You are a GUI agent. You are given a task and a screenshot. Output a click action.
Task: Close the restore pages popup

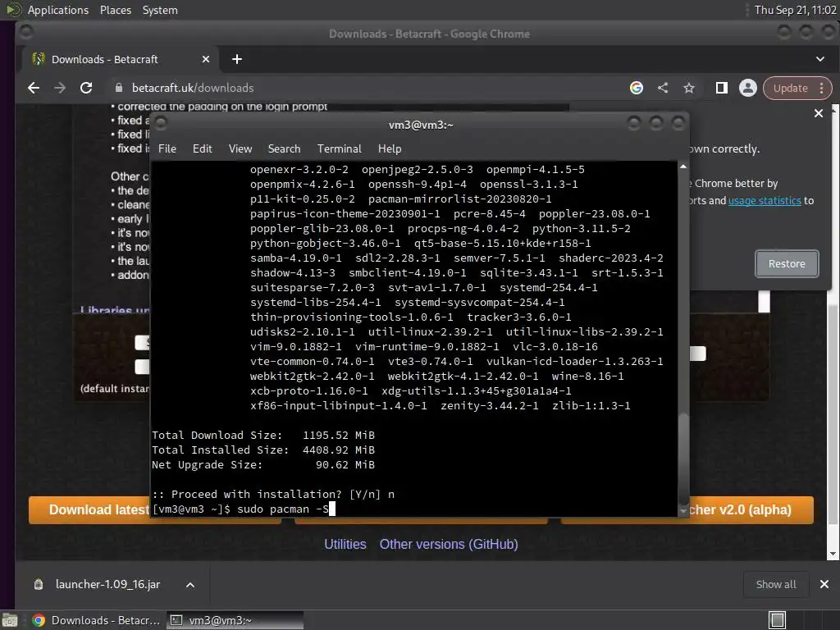(x=819, y=113)
